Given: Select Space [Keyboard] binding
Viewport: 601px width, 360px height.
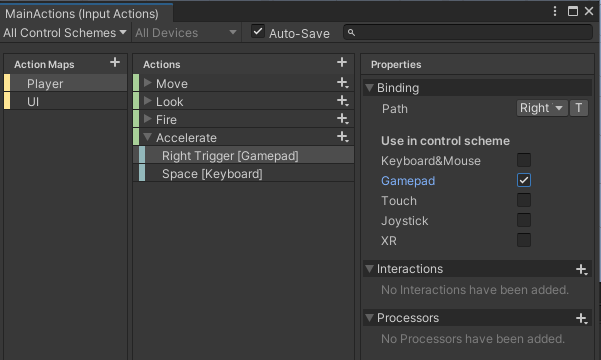Looking at the screenshot, I should (243, 173).
